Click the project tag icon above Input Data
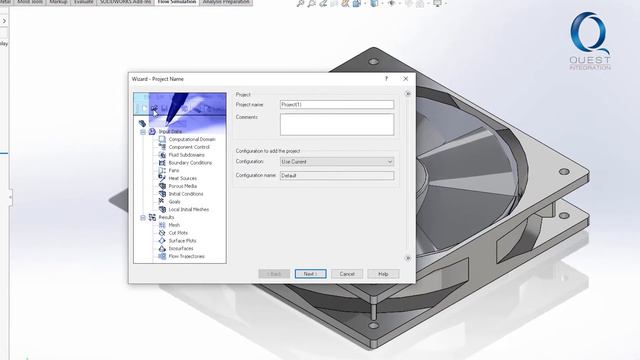This screenshot has height=360, width=640. [x=142, y=123]
